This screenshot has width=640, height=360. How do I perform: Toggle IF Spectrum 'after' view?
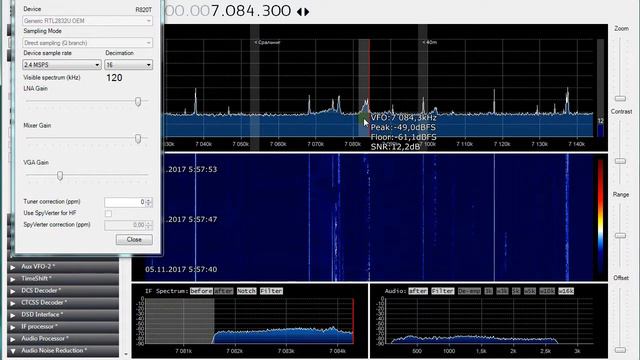point(224,291)
